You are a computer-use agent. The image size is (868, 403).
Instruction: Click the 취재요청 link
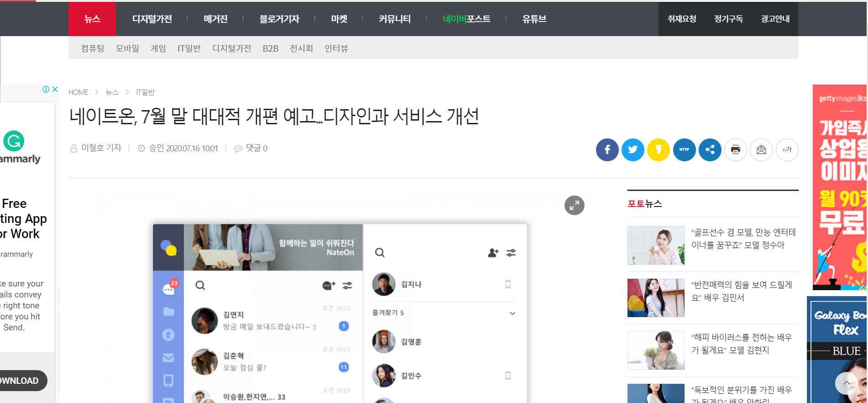682,19
